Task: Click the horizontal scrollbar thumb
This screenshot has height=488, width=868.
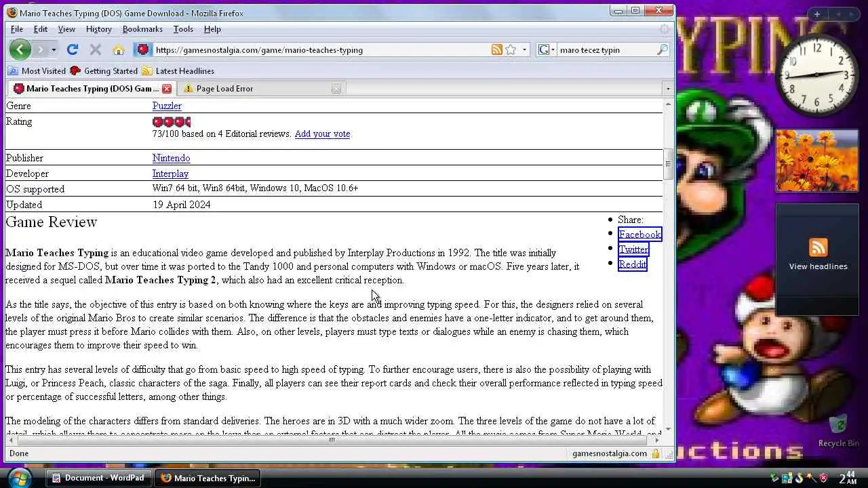Action: coord(332,440)
